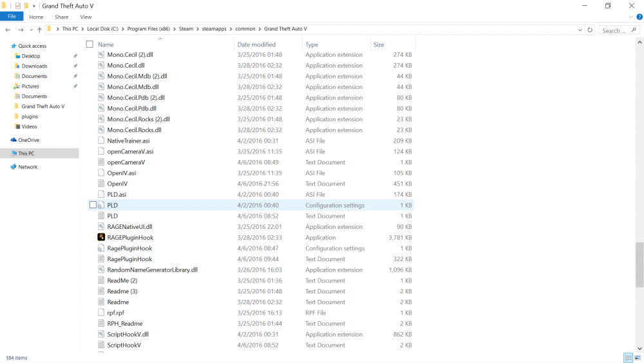The width and height of the screenshot is (644, 363).
Task: Select the PLD.asi file name
Action: click(x=117, y=195)
